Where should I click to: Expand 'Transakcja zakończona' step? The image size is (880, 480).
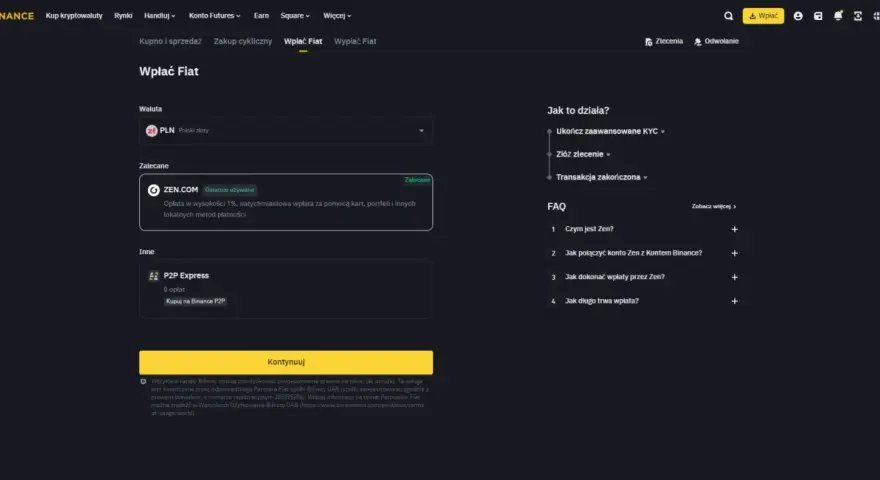(602, 177)
